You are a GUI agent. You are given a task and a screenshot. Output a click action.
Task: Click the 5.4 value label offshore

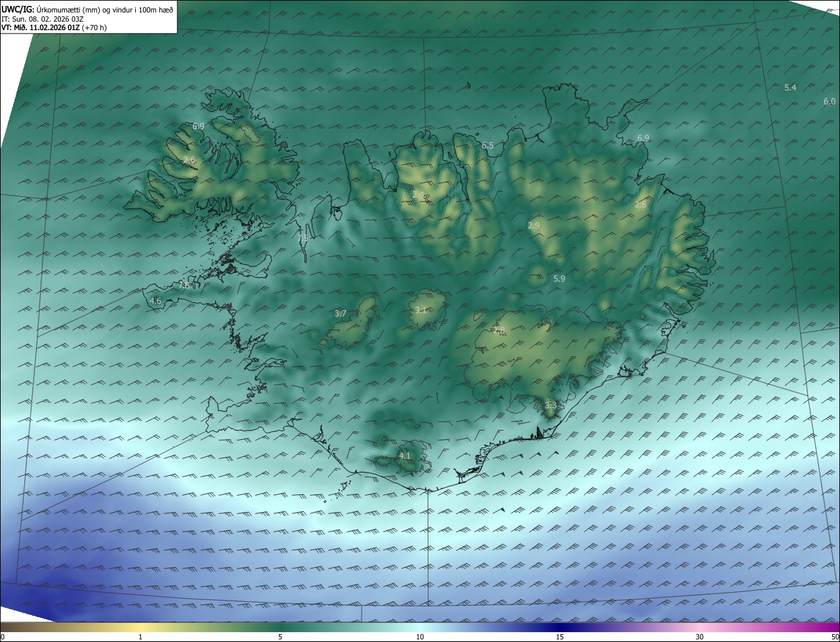(790, 88)
